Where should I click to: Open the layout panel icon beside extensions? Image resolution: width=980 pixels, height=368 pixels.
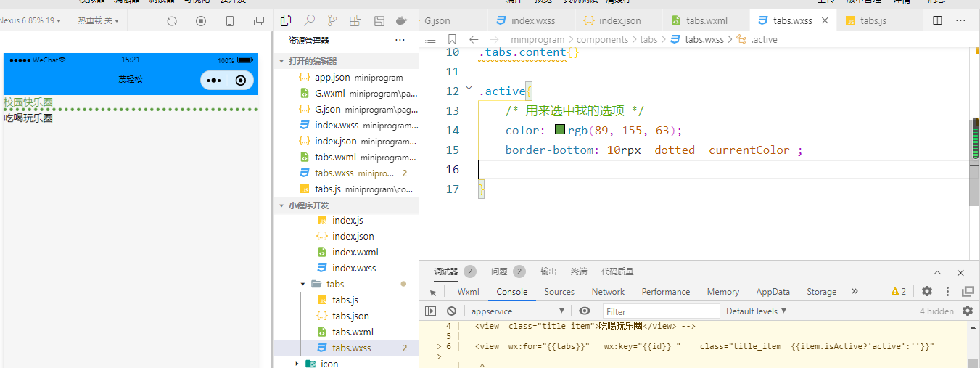(x=379, y=20)
